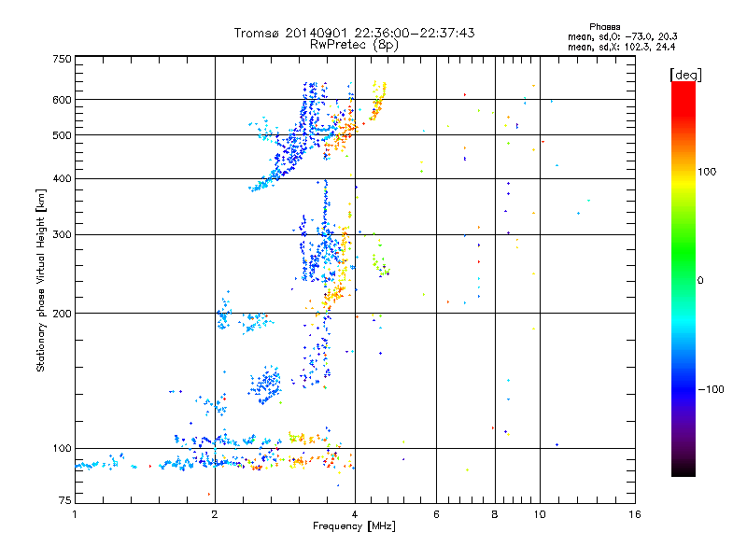This screenshot has width=747, height=560.
Task: Click the x-axis '16' tick label
Action: point(635,514)
